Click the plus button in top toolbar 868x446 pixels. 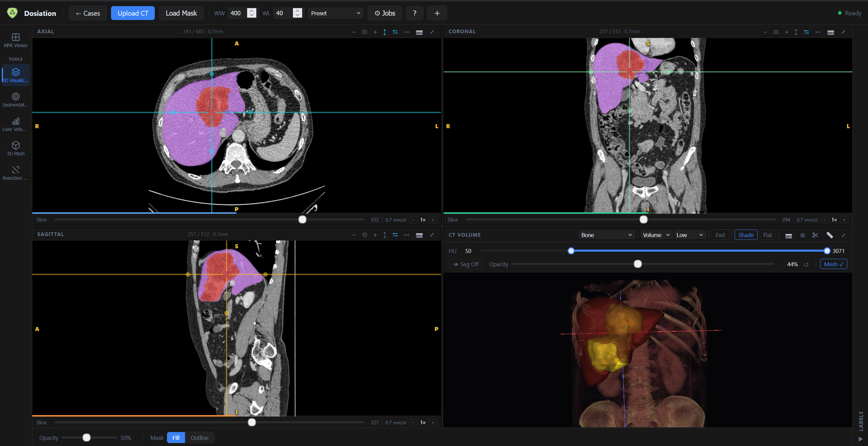click(437, 13)
